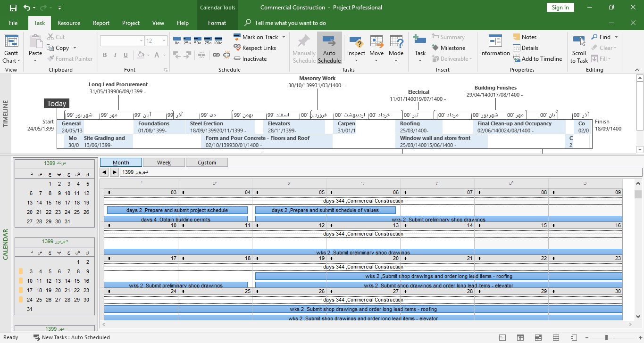Open the File menu
The width and height of the screenshot is (644, 343).
pos(13,23)
